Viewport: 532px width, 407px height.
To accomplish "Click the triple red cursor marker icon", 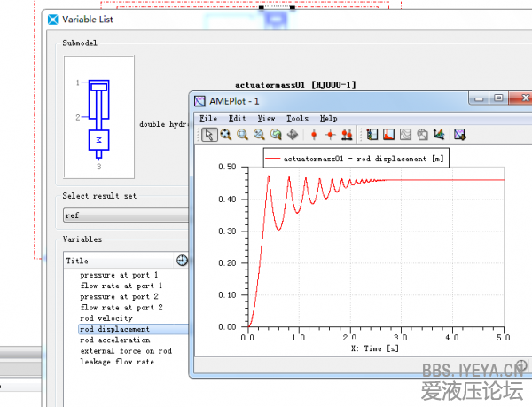I will pyautogui.click(x=347, y=135).
